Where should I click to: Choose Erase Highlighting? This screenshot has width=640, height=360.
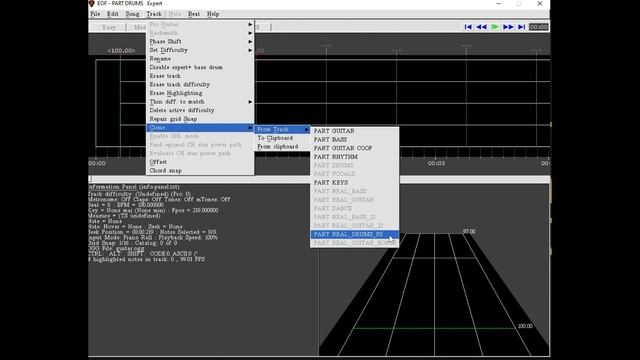click(x=200, y=93)
